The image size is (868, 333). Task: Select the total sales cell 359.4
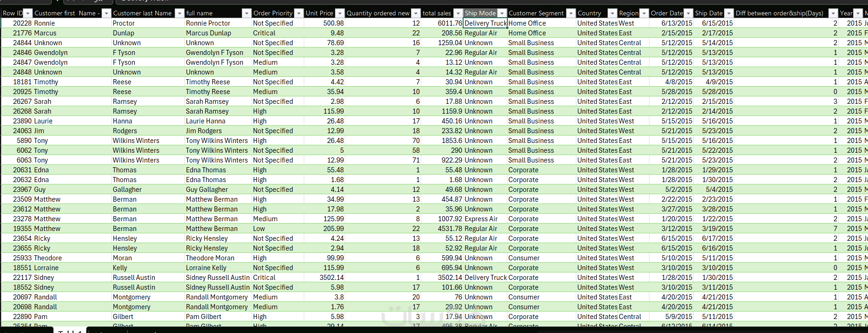(442, 92)
